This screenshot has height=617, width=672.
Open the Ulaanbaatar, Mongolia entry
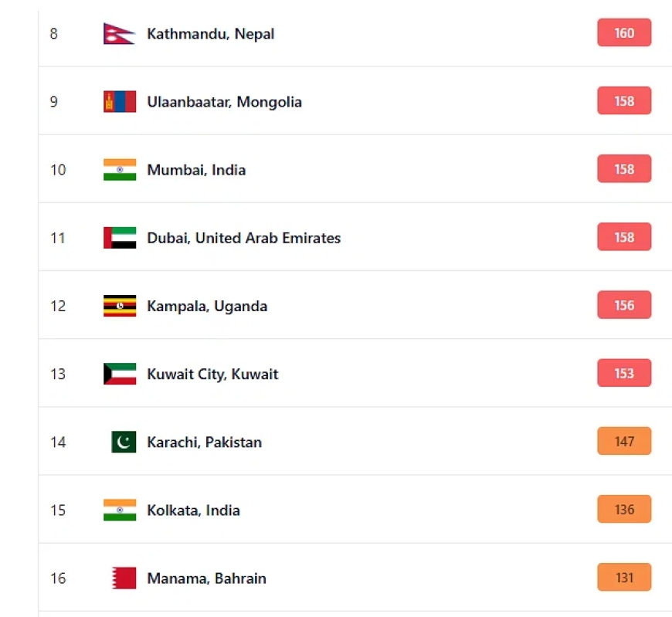pyautogui.click(x=224, y=102)
